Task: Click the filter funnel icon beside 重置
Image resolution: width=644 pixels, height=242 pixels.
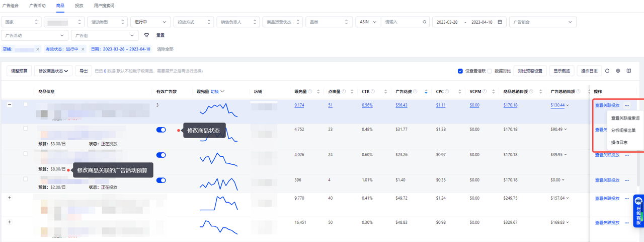Action: pos(146,36)
